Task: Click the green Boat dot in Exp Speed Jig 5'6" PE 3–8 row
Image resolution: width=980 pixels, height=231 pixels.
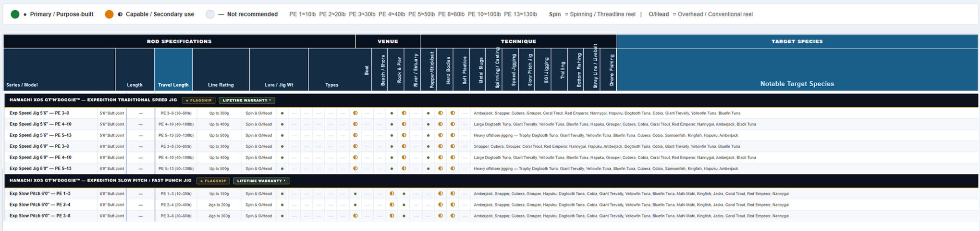Action: coord(282,113)
